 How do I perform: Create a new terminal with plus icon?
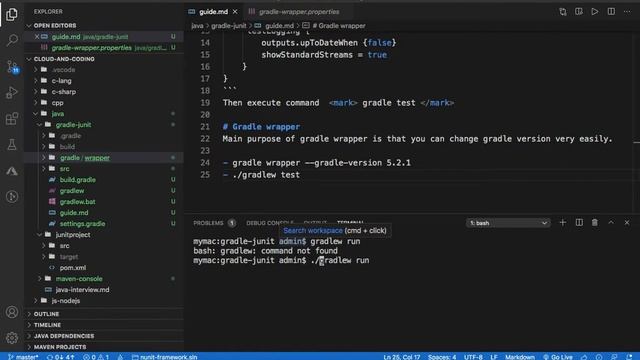(x=563, y=223)
